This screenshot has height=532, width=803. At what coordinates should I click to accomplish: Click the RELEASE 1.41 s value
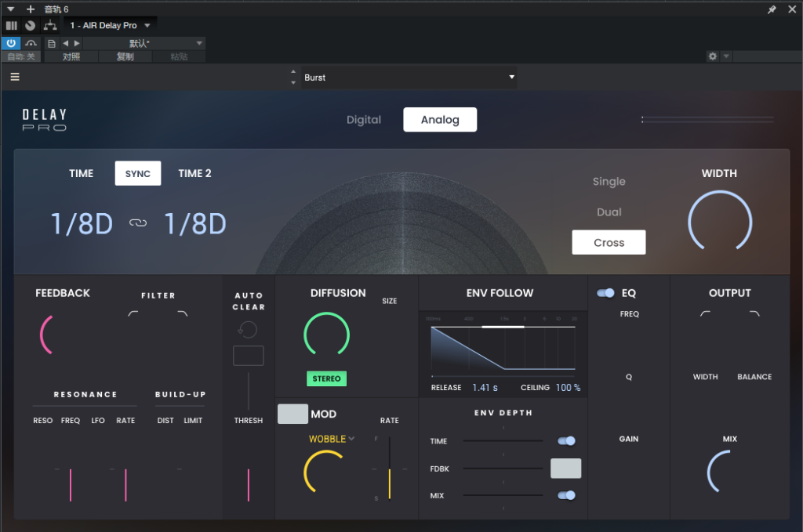click(x=485, y=388)
